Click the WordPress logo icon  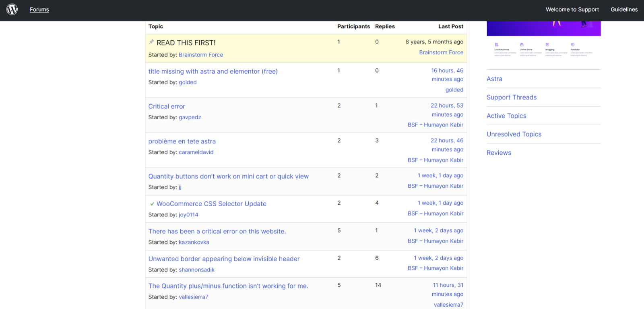click(12, 9)
